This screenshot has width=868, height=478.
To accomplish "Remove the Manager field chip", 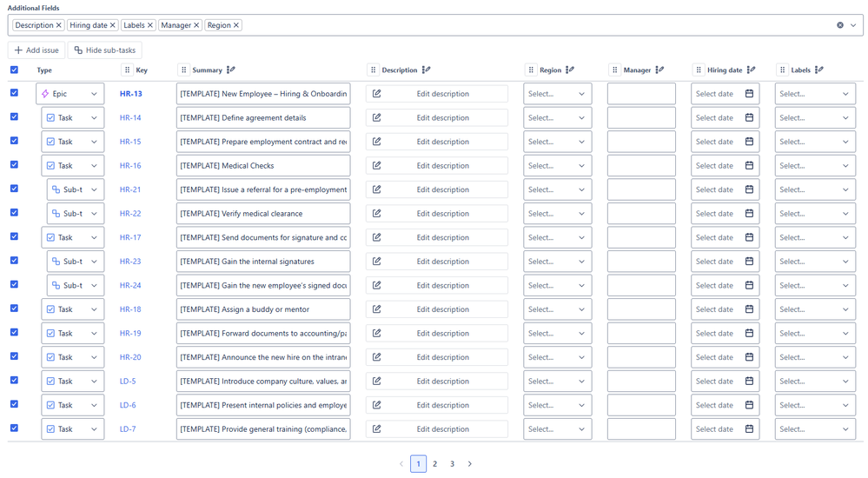I will pyautogui.click(x=196, y=25).
